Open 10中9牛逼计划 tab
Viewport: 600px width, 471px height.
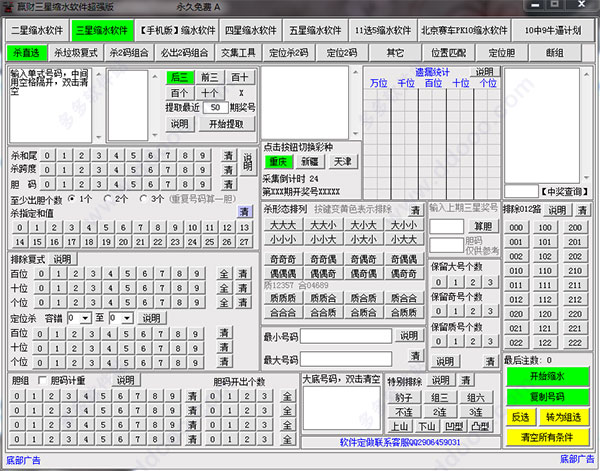[x=553, y=30]
